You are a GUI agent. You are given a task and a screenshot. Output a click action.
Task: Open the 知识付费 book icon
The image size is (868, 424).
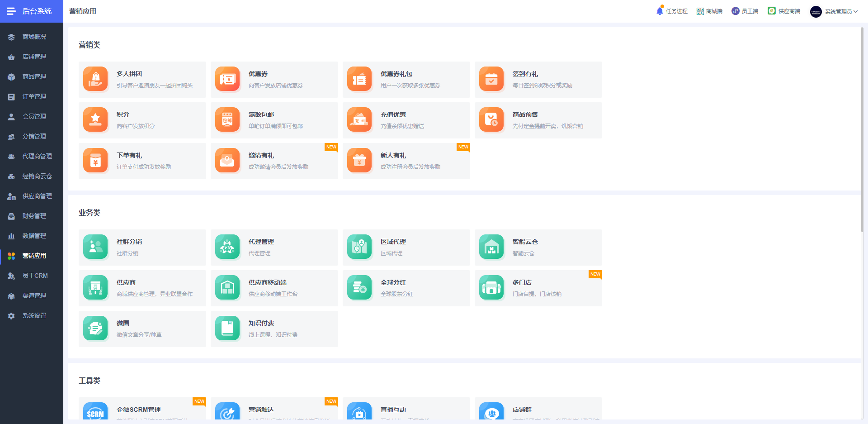click(x=227, y=329)
